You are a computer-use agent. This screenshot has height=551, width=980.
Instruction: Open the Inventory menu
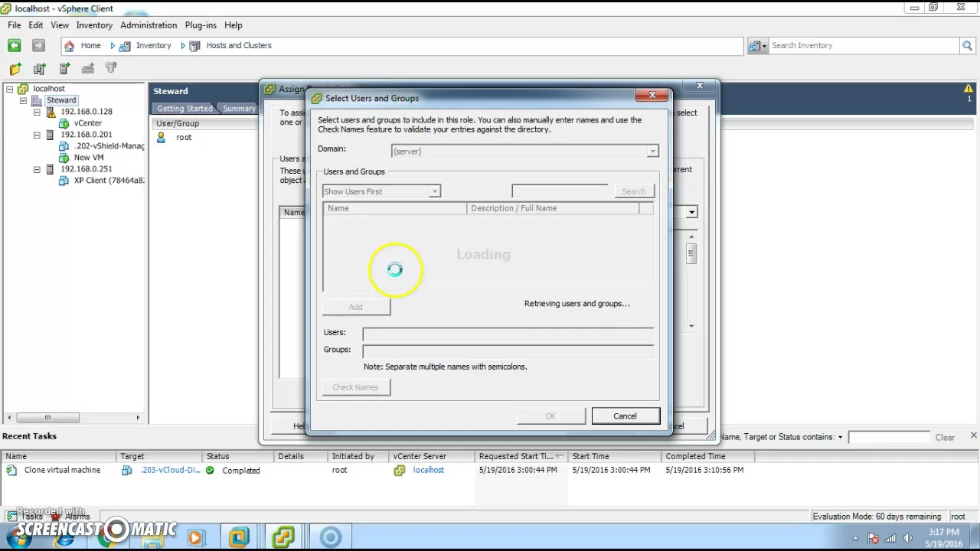(94, 25)
